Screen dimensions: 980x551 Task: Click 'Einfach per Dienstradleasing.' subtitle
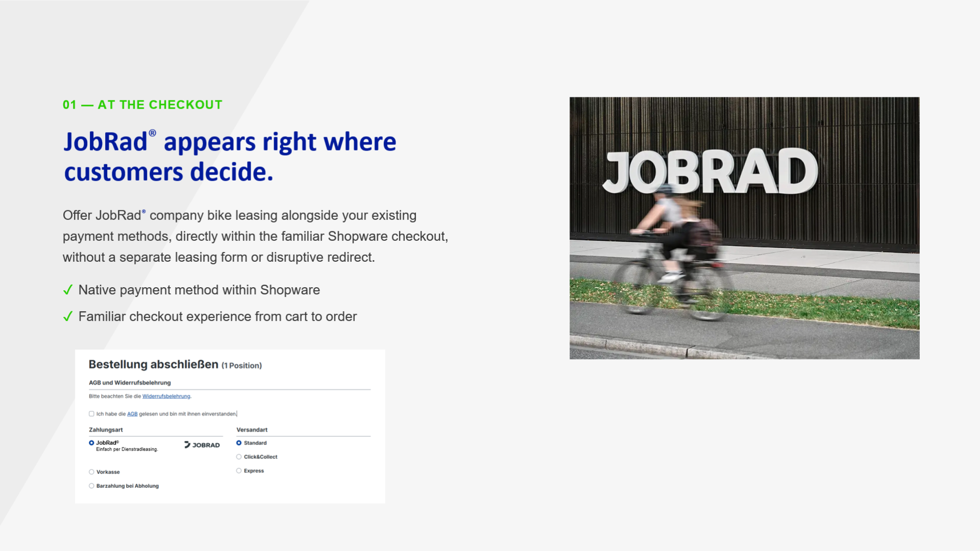tap(127, 449)
